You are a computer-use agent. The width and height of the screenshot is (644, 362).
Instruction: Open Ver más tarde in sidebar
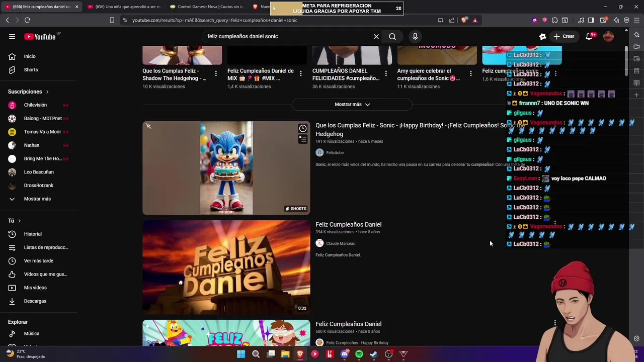click(38, 261)
